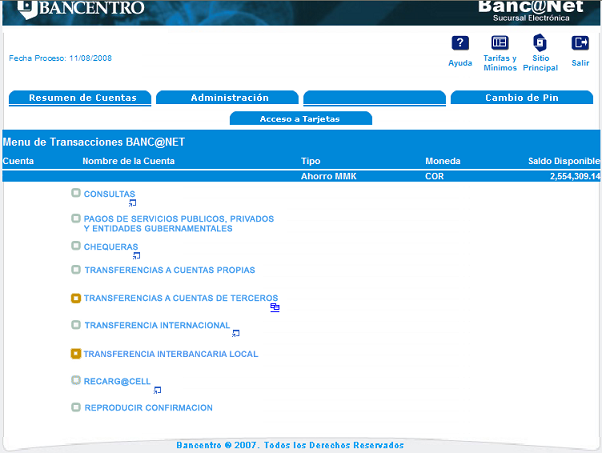Image resolution: width=602 pixels, height=453 pixels.
Task: Open the REPRODUCIR CONFIRMACION link
Action: [x=149, y=408]
